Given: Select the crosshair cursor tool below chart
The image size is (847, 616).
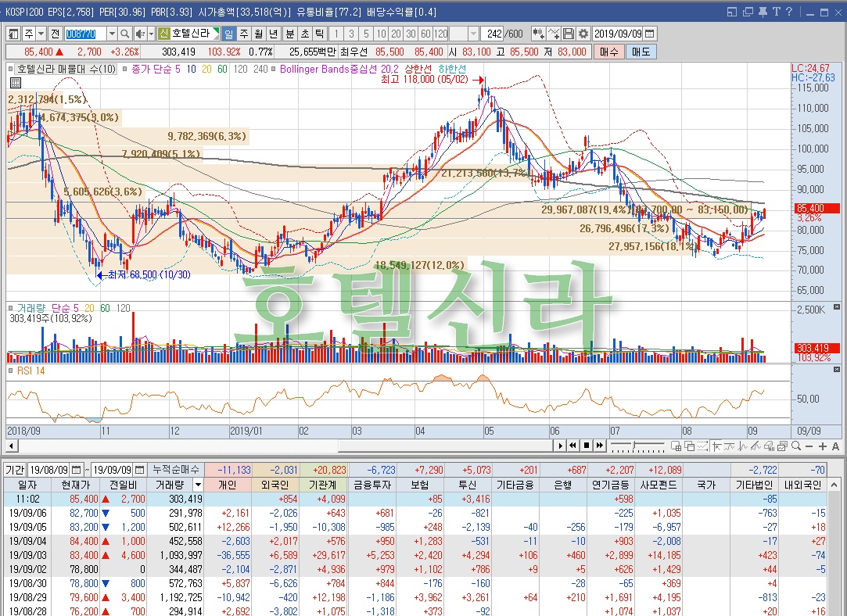Looking at the screenshot, I should [717, 446].
